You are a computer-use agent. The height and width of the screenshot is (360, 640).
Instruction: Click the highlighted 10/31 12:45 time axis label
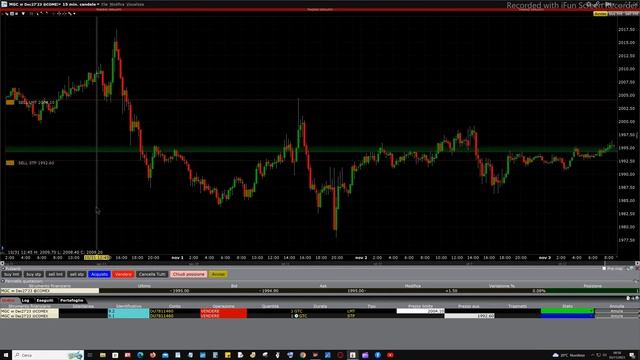tap(97, 258)
